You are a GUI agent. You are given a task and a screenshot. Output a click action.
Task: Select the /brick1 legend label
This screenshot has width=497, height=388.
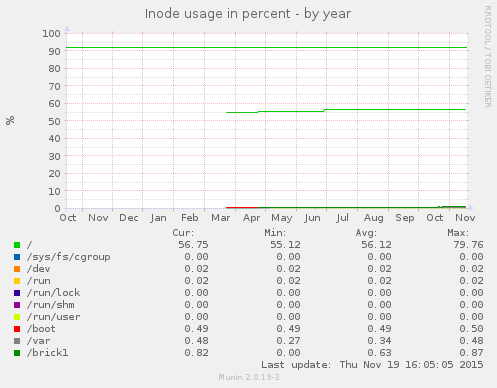point(48,353)
